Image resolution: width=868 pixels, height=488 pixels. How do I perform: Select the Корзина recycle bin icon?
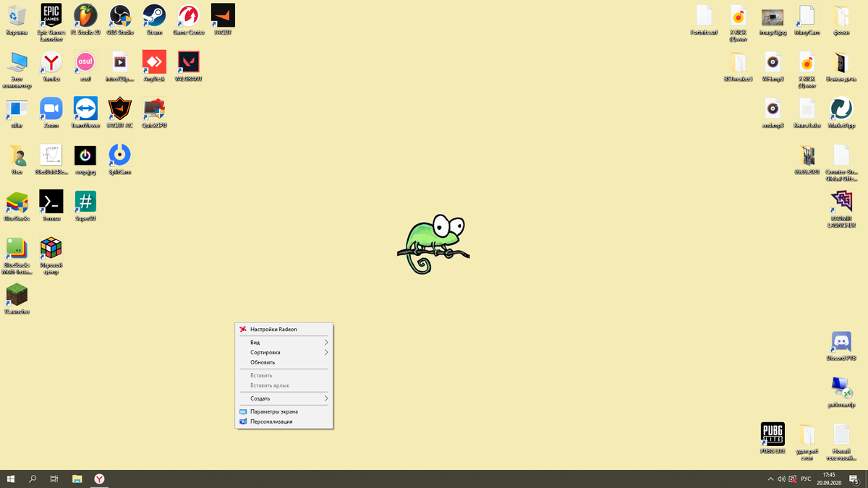point(17,20)
